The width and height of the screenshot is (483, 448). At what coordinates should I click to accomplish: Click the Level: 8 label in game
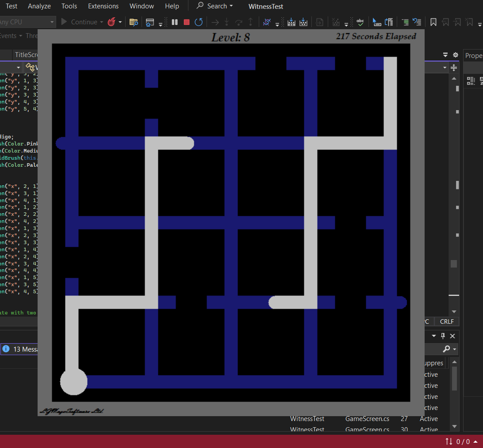click(230, 38)
